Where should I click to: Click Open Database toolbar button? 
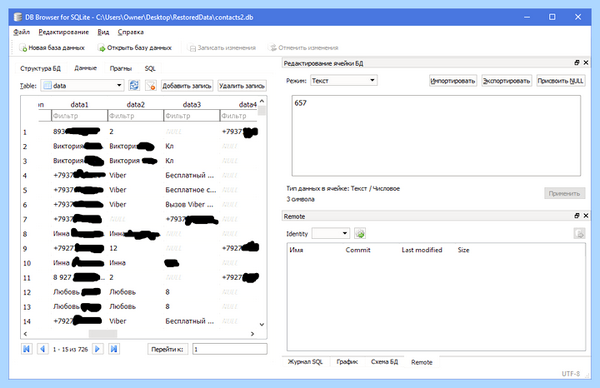135,48
